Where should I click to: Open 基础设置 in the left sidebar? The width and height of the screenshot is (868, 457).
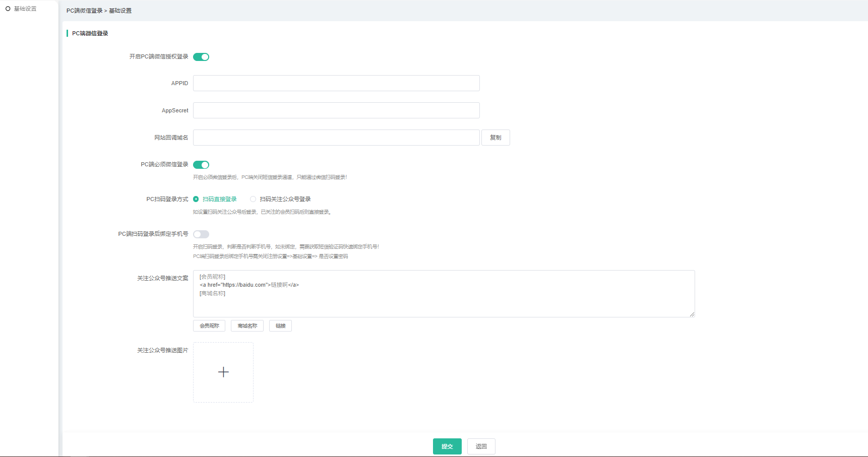coord(25,9)
